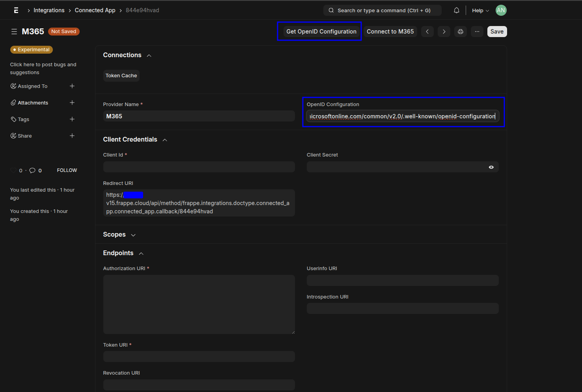Navigate to Integrations breadcrumb
The width and height of the screenshot is (582, 392).
click(49, 10)
